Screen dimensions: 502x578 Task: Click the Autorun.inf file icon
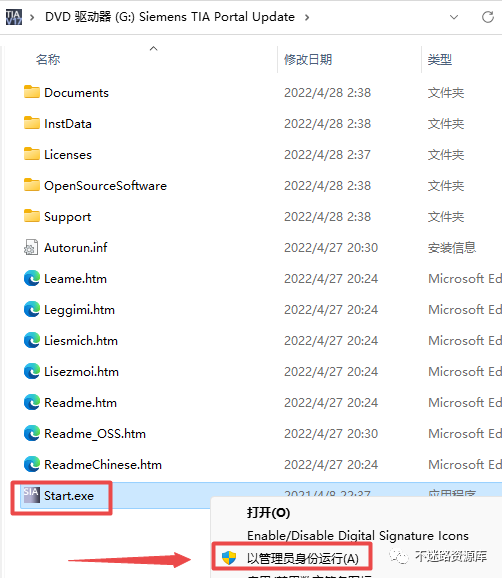31,247
